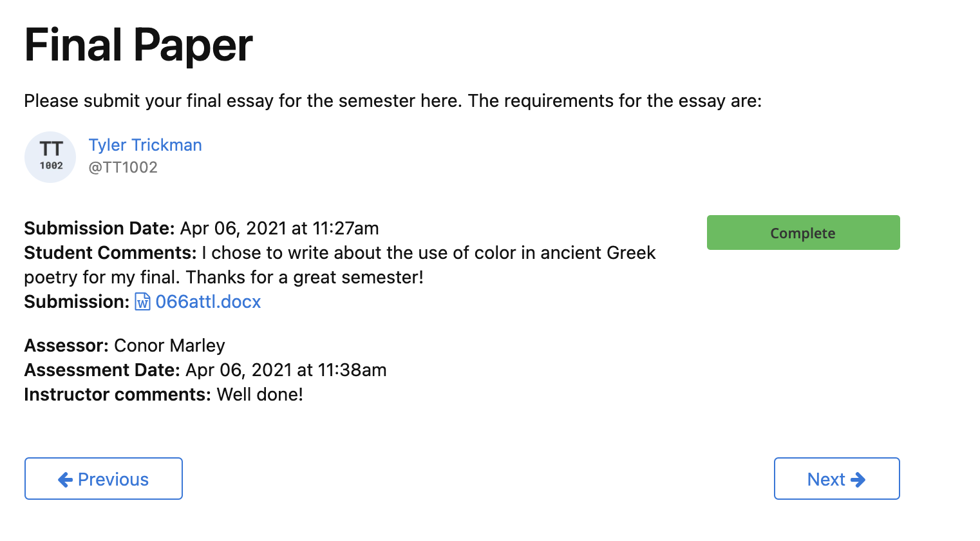
Task: Select the @TT1002 username handle
Action: tap(123, 167)
